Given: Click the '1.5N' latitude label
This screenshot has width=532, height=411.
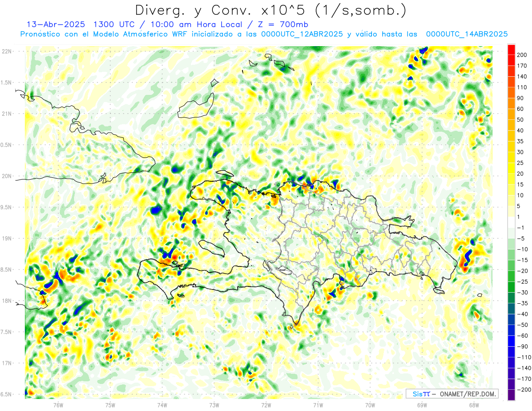Looking at the screenshot, I should pyautogui.click(x=6, y=82).
